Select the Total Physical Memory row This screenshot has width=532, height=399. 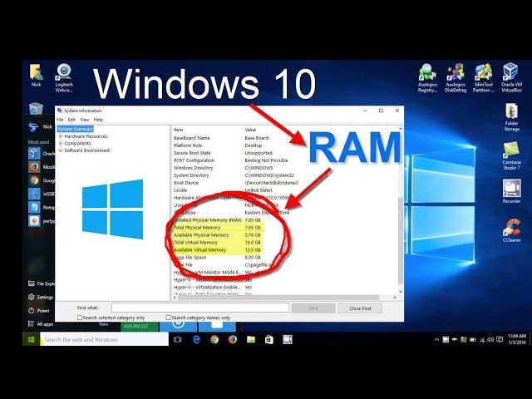pos(217,228)
